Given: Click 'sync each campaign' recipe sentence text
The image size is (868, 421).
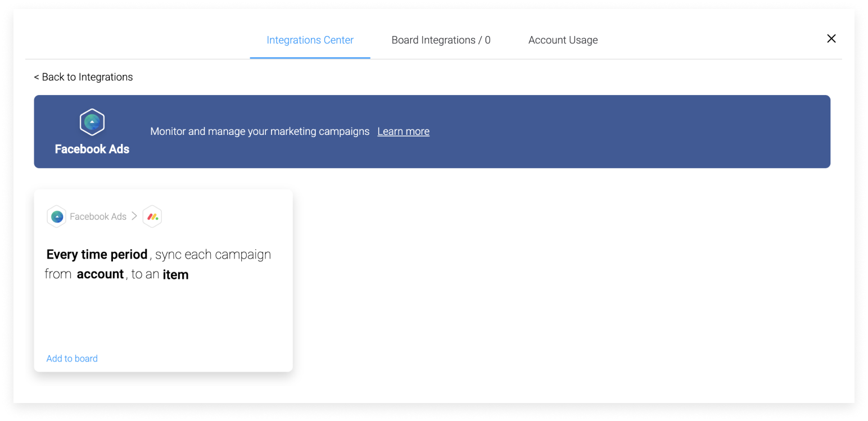Looking at the screenshot, I should (x=213, y=254).
